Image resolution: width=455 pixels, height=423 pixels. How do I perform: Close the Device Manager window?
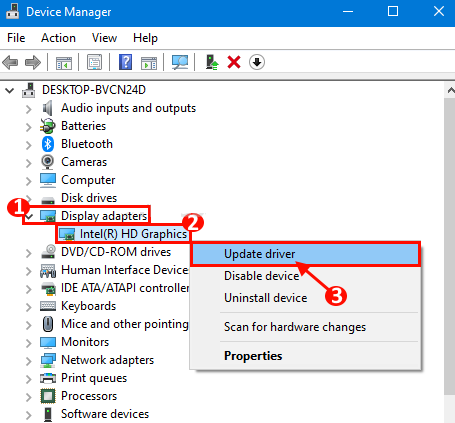point(439,12)
